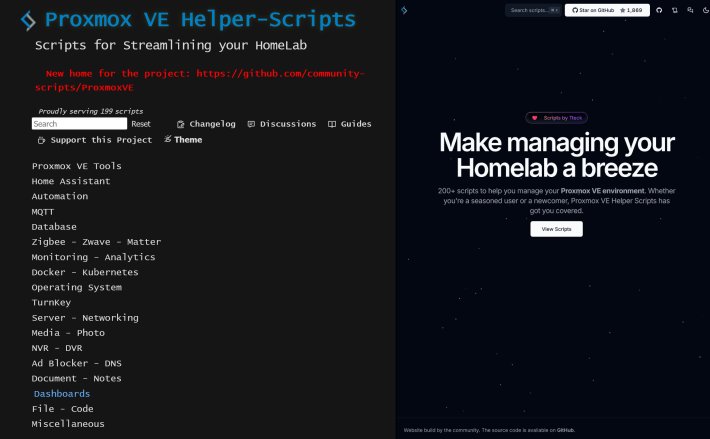Expand the Database category
The width and height of the screenshot is (710, 439).
pyautogui.click(x=54, y=227)
